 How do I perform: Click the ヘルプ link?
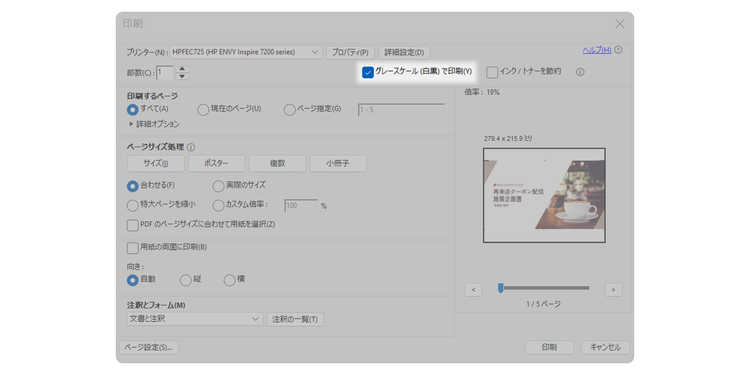click(x=597, y=50)
